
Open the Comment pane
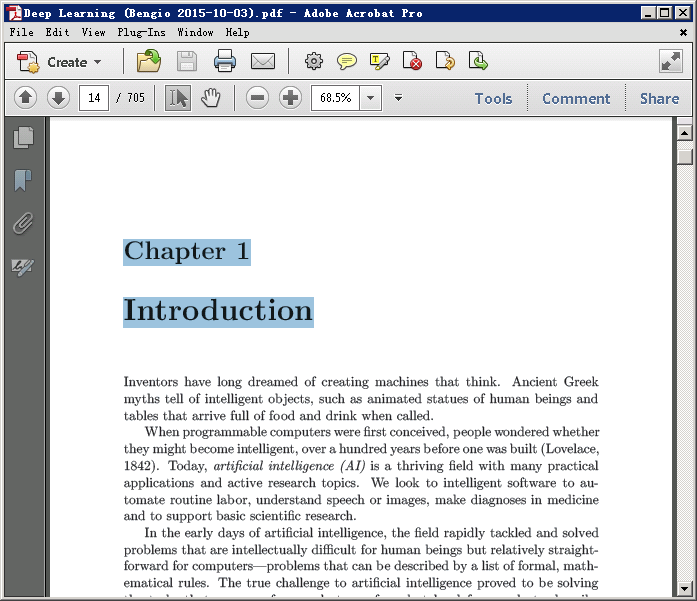coord(576,98)
